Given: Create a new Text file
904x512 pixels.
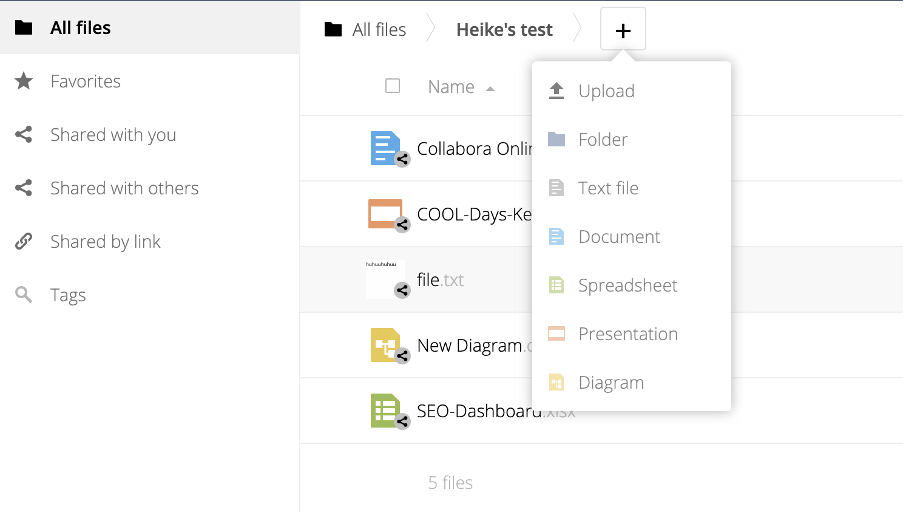Looking at the screenshot, I should tap(608, 188).
